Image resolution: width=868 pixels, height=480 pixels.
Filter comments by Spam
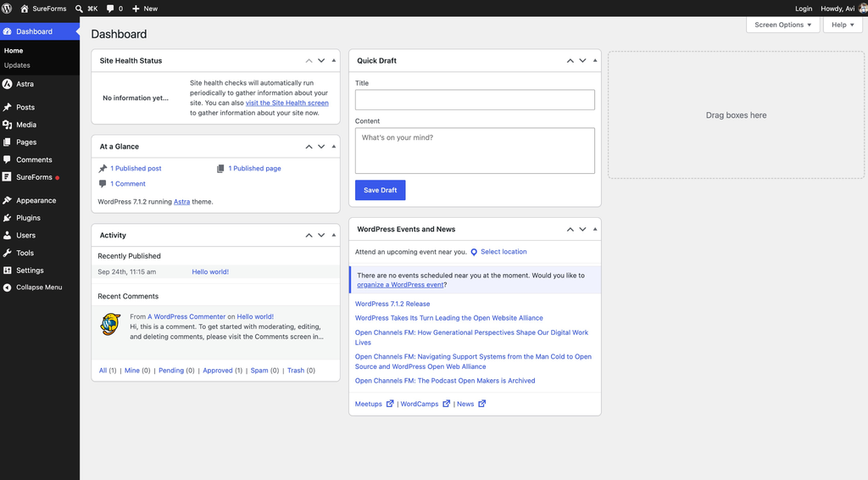pyautogui.click(x=259, y=371)
